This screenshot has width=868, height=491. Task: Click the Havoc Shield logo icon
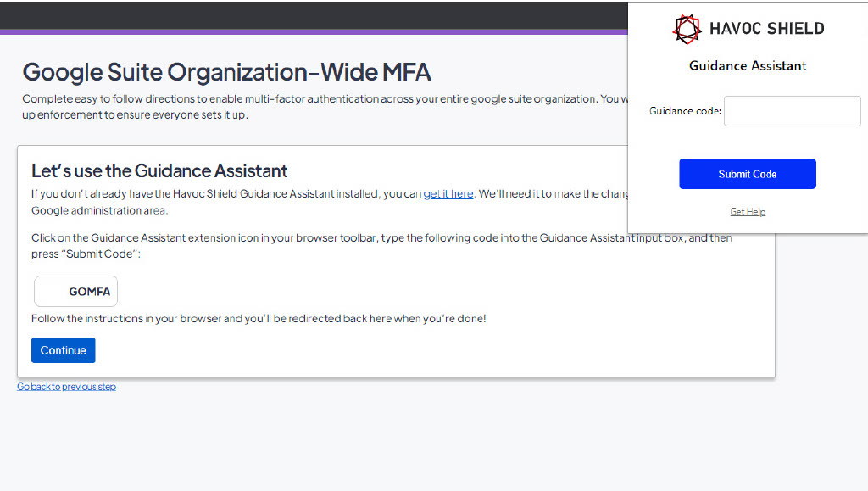(687, 29)
